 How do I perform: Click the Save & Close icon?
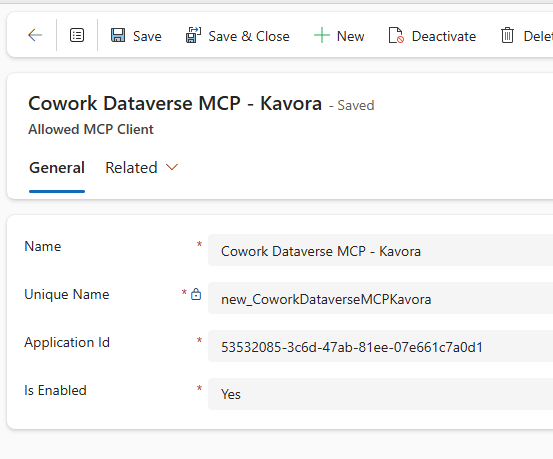pos(193,35)
